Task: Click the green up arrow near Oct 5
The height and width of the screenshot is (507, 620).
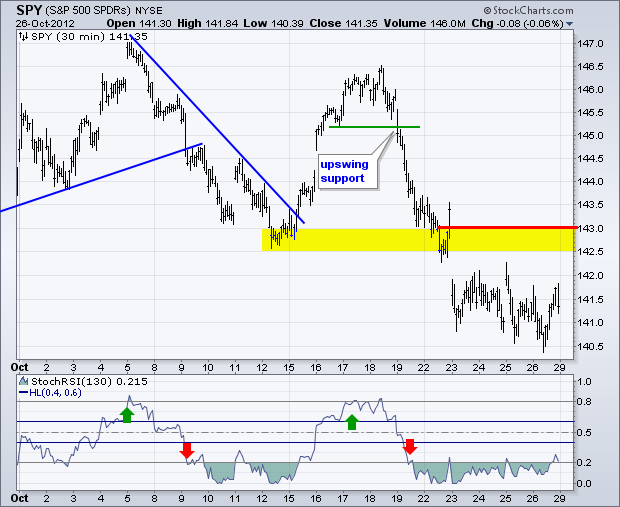Action: coord(127,415)
